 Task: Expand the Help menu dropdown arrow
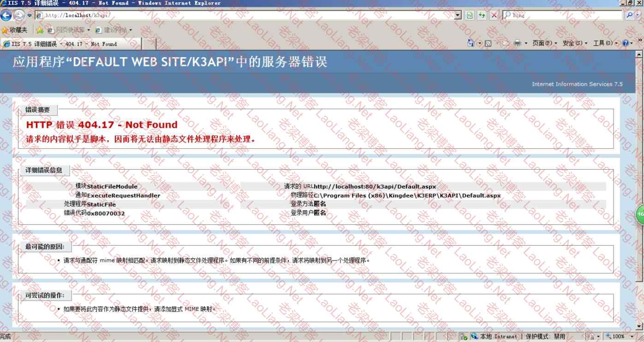[x=632, y=43]
